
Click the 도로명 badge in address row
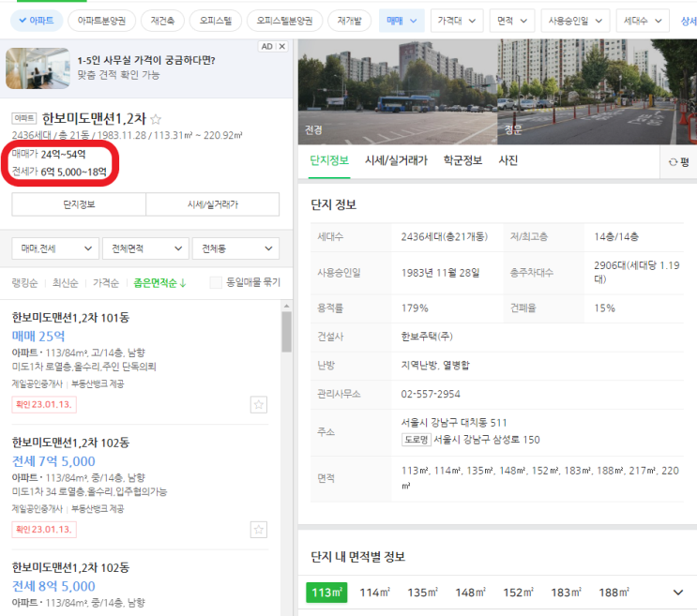click(417, 440)
